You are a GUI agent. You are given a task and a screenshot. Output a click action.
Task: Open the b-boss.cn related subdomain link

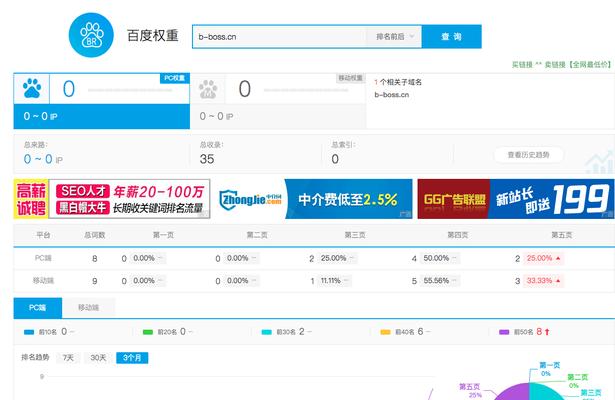391,95
